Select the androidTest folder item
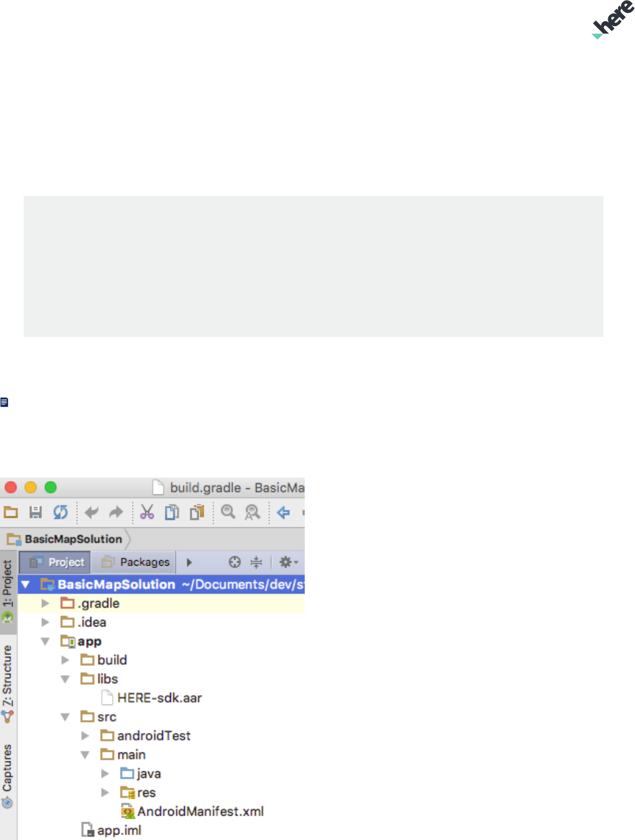 145,735
